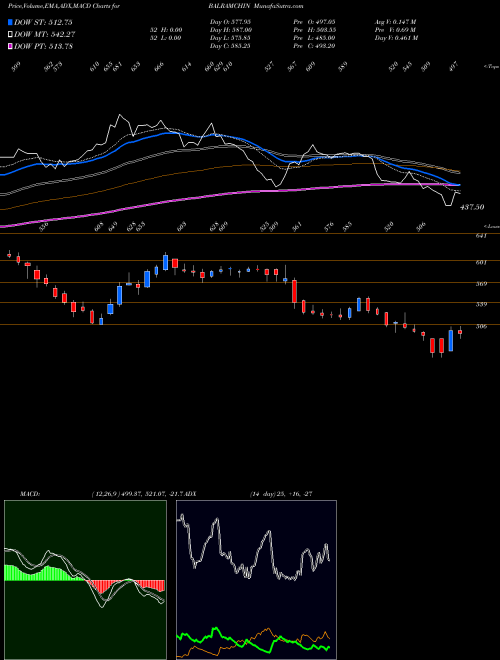
Task: Click the ADX indicator chart panel
Action: pyautogui.click(x=256, y=580)
